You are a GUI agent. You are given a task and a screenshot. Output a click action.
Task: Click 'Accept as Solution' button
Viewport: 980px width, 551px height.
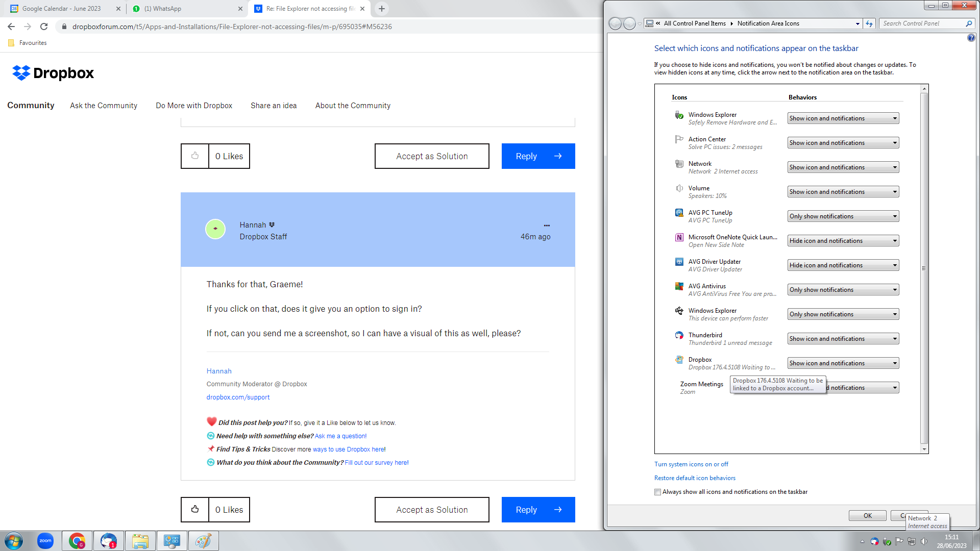point(431,156)
